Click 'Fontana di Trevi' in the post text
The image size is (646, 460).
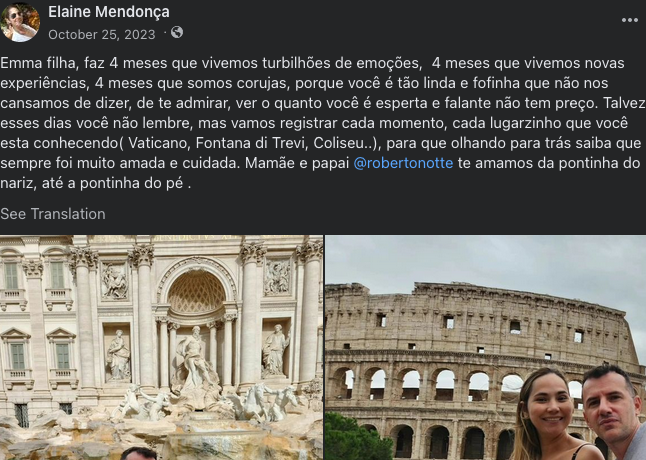(251, 143)
